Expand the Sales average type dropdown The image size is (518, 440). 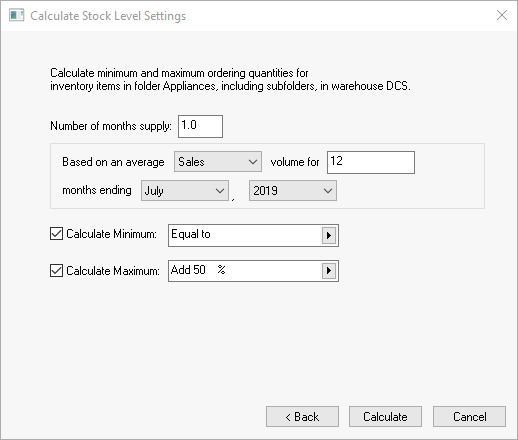[218, 162]
